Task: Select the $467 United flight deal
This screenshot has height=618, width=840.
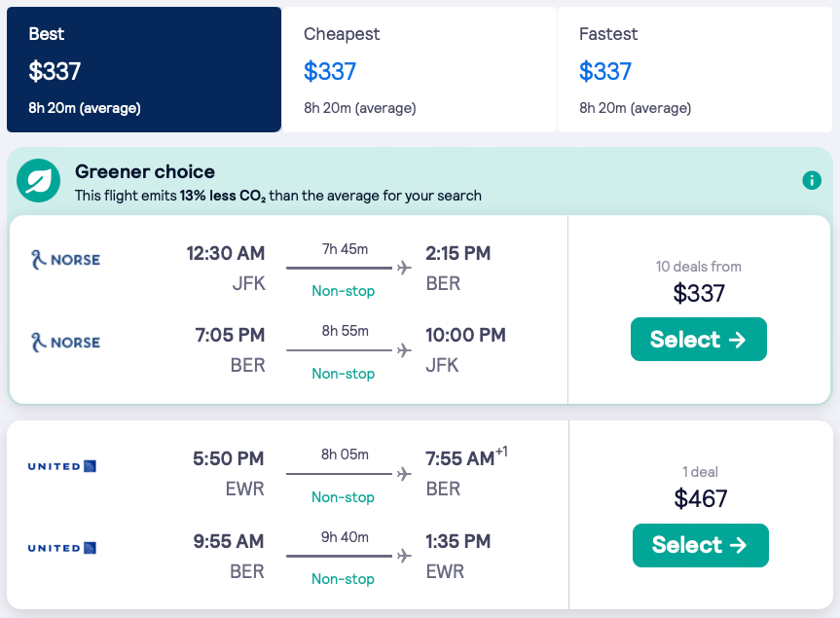Action: click(700, 545)
